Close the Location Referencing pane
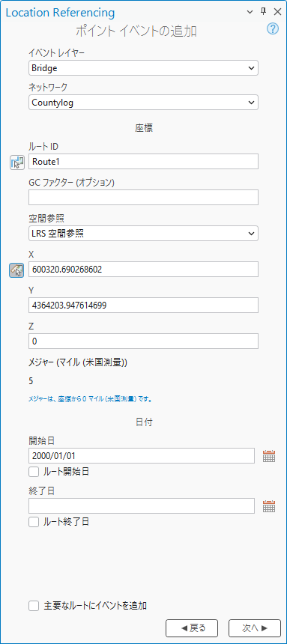Image resolution: width=287 pixels, height=644 pixels. [x=277, y=12]
